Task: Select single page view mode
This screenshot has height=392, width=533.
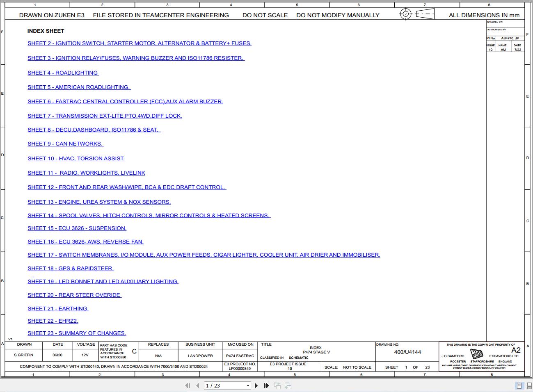Action: coord(519,385)
